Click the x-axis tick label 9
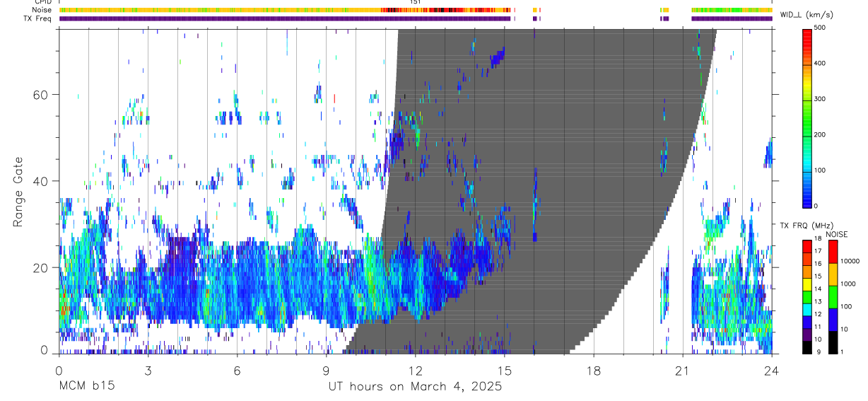 [326, 370]
